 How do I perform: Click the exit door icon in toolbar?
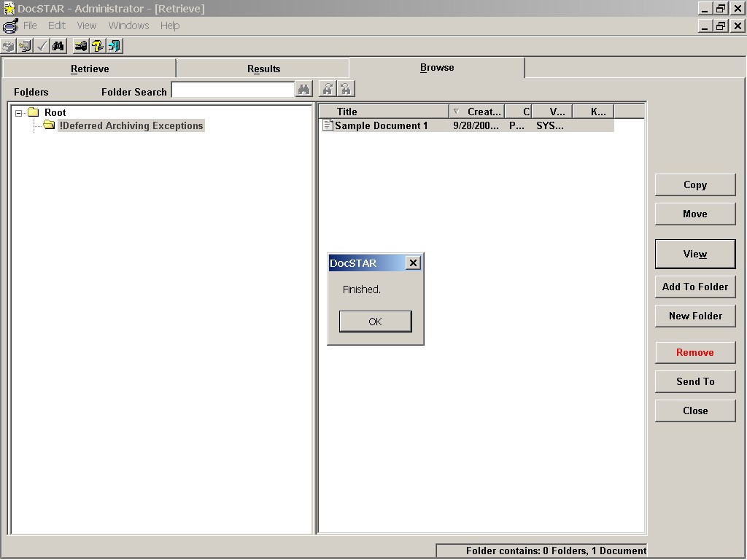pyautogui.click(x=115, y=46)
